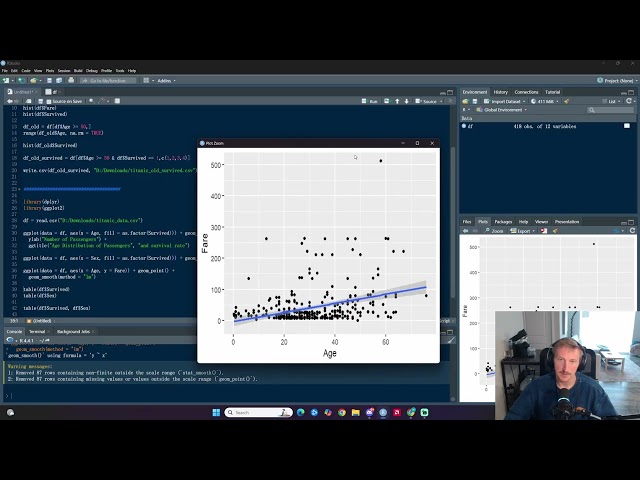Expand the df object blue circle toggle
Viewport: 640px width, 480px height.
[x=464, y=126]
